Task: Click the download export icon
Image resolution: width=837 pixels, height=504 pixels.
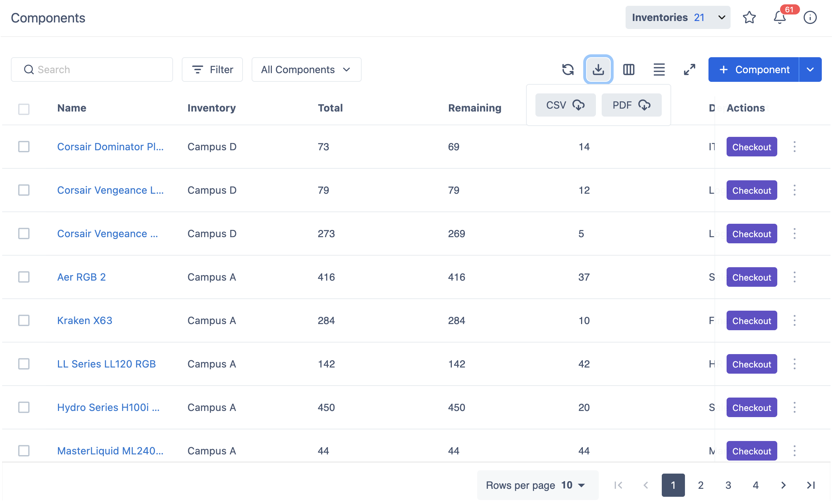Action: pyautogui.click(x=598, y=70)
